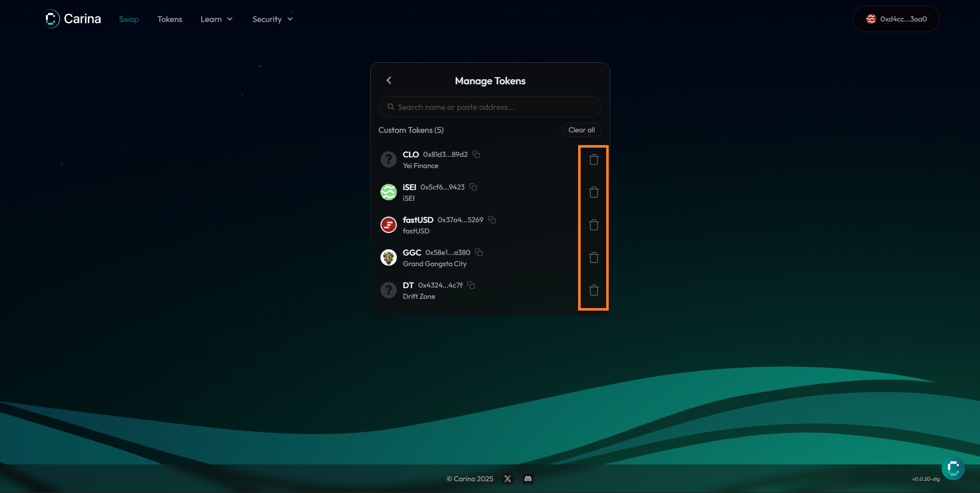Copy the CLO token address
This screenshot has width=980, height=493.
476,154
